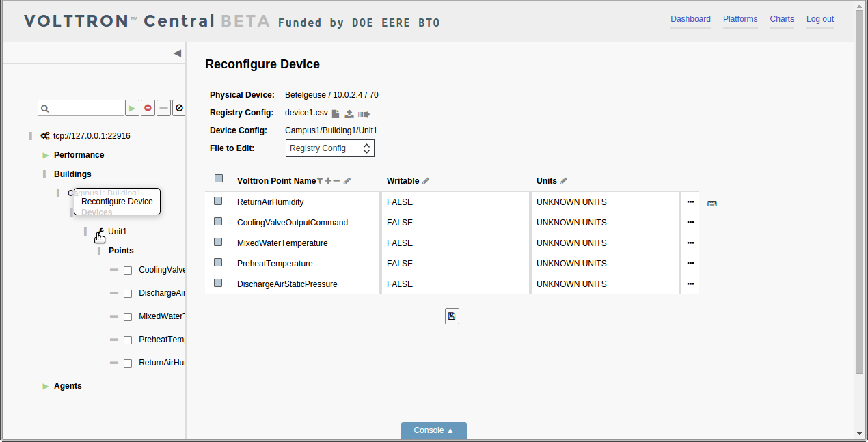Edit the Volttron Point Name column

point(347,181)
